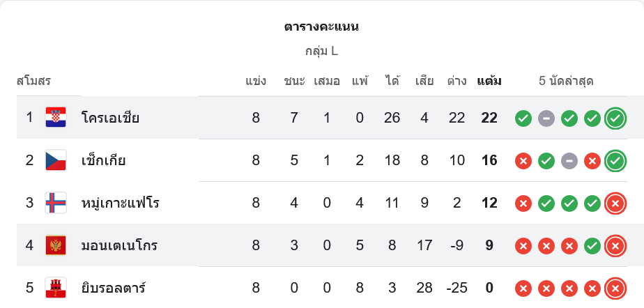Click Czechia's grey draw result icon
Viewport: 644px width, 308px height.
click(569, 161)
